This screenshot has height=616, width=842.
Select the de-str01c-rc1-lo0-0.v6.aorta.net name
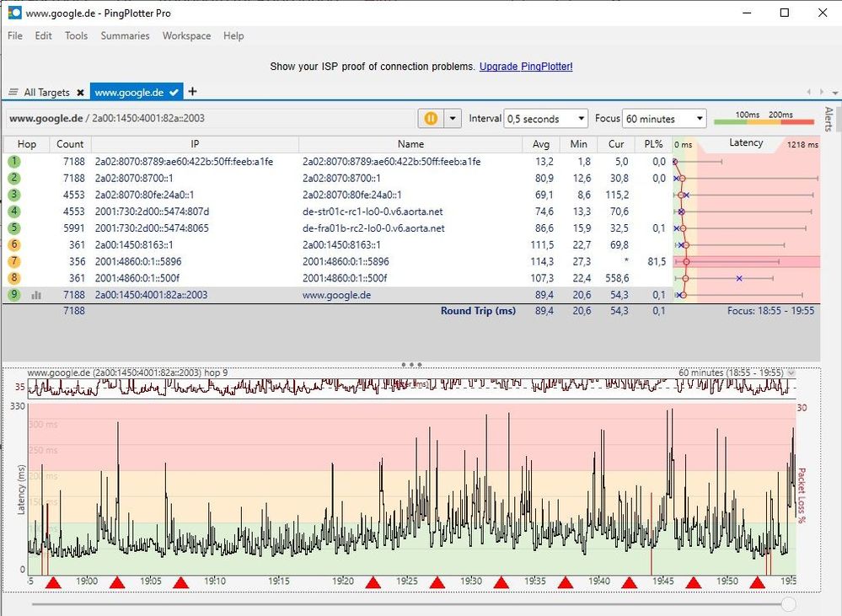[373, 212]
